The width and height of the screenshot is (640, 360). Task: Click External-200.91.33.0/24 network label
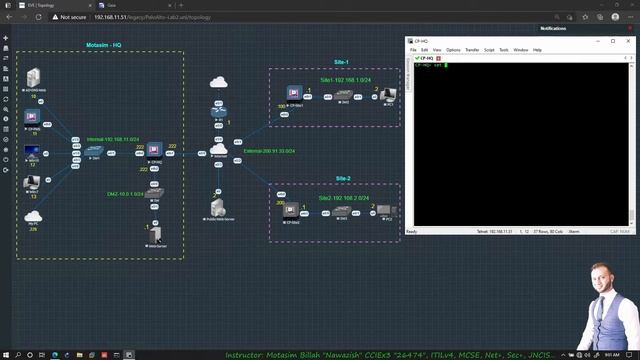click(269, 151)
